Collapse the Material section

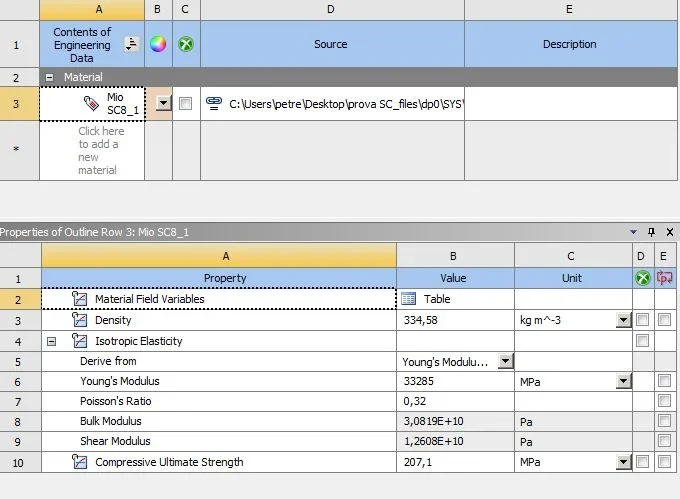click(49, 77)
